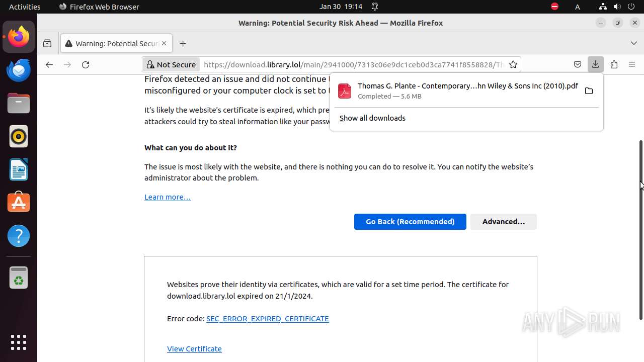Viewport: 644px width, 362px height.
Task: Reload the current page
Action: tap(86, 64)
